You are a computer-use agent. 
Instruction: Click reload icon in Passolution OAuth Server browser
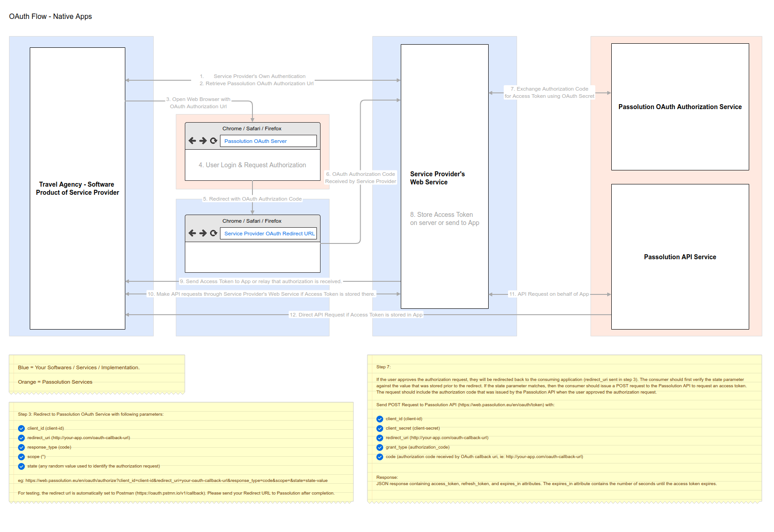[214, 141]
